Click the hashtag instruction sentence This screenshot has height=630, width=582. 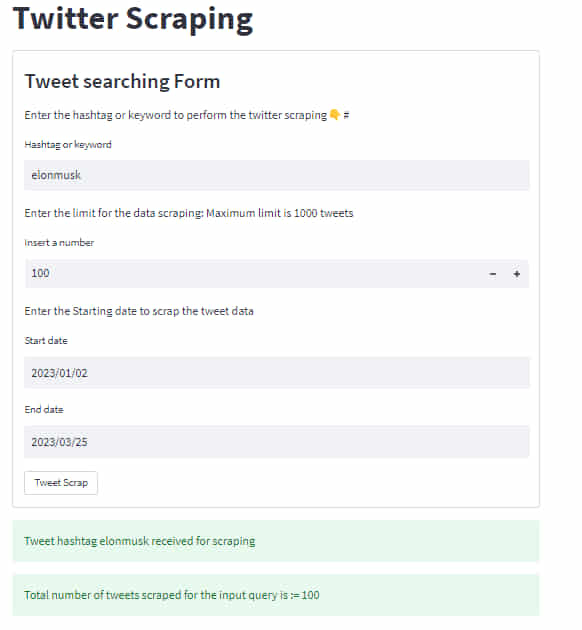tap(176, 115)
